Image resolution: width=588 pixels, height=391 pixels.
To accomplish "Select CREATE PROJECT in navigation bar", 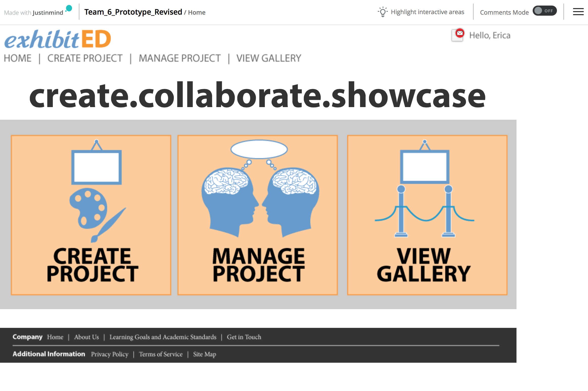I will (x=85, y=58).
